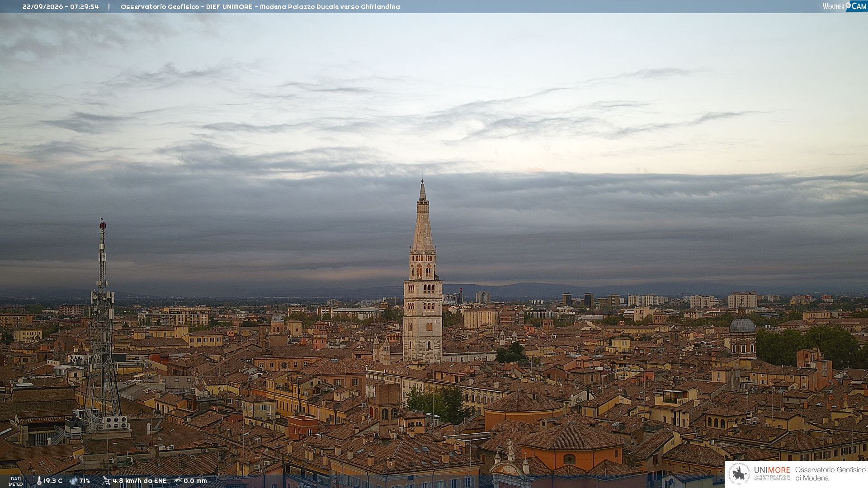
Task: Click the thermometer temperature icon
Action: pos(39,481)
